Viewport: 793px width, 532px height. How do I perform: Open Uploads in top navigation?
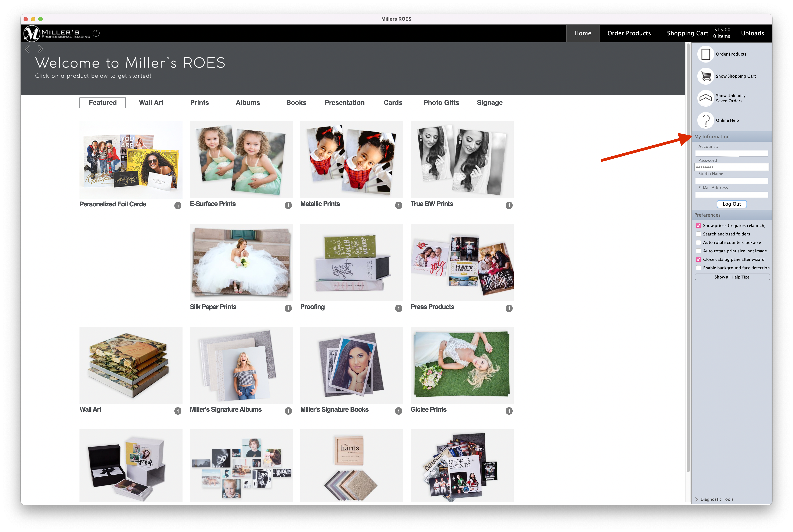point(752,33)
